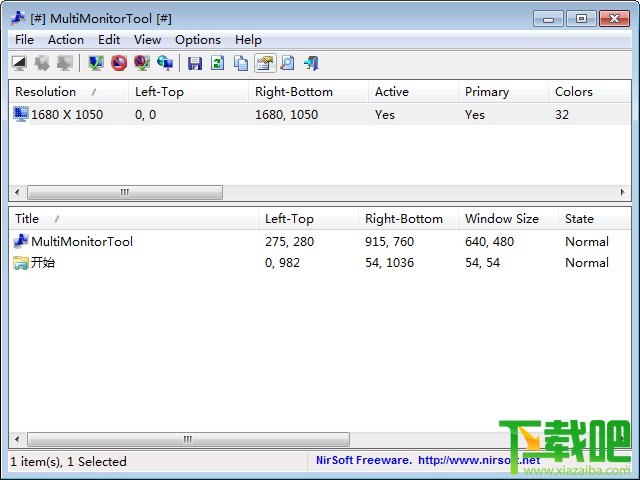The height and width of the screenshot is (480, 640).
Task: Enable selected monitors with green check icon
Action: (x=96, y=63)
